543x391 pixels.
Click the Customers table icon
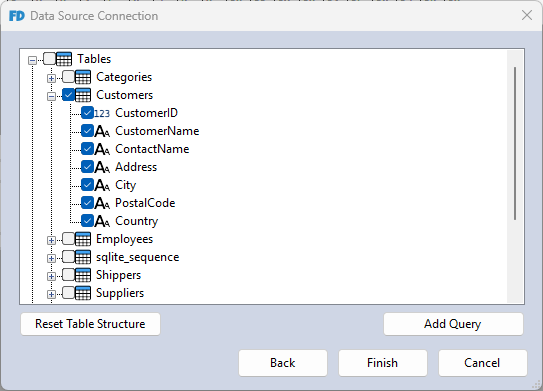[x=83, y=95]
